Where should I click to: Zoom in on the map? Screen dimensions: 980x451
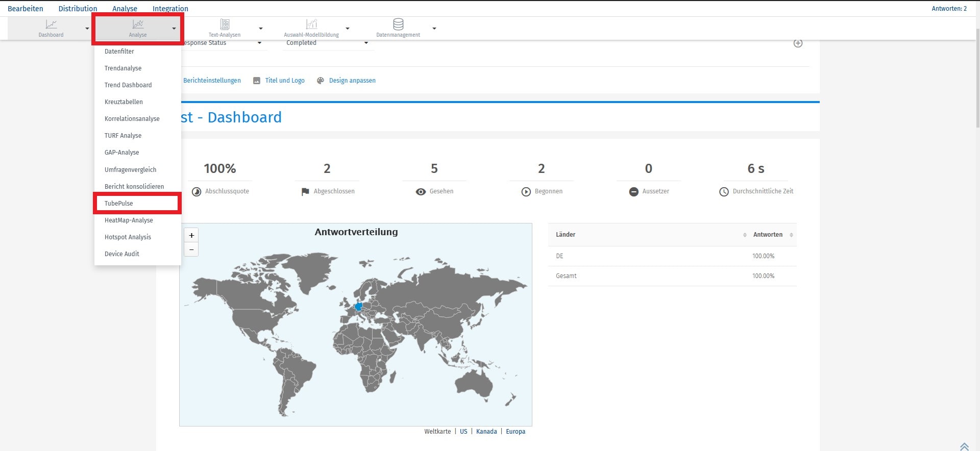click(191, 235)
